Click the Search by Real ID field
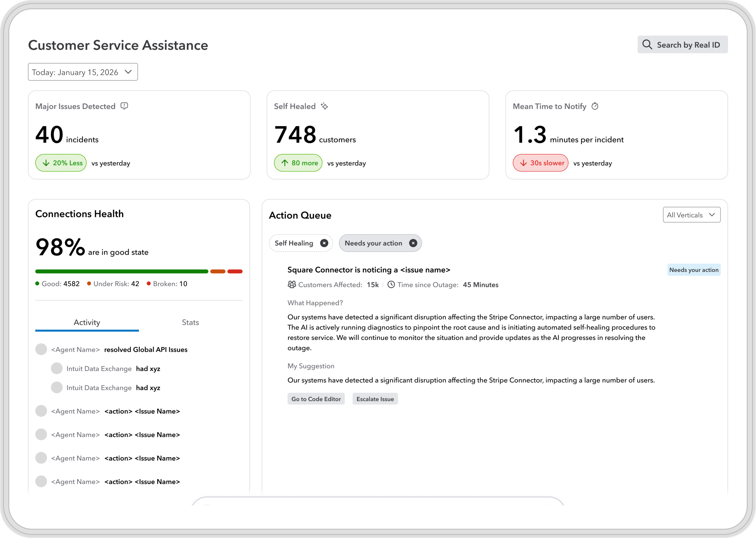Screen dimensions: 756x538 (x=682, y=45)
